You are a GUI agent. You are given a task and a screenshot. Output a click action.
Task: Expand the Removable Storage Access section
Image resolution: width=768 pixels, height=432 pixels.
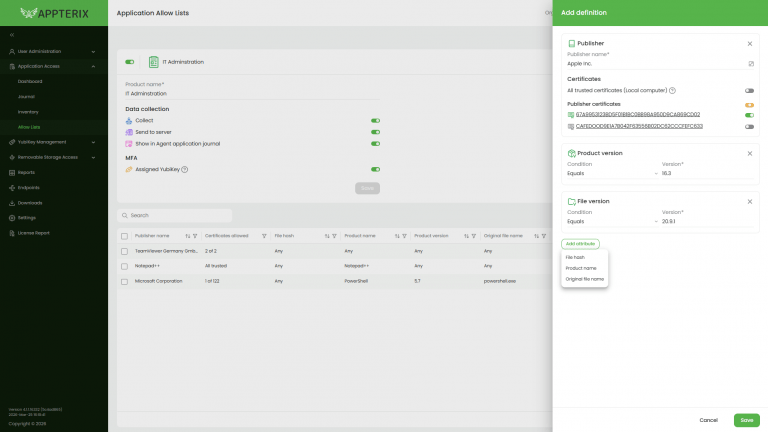coord(50,157)
